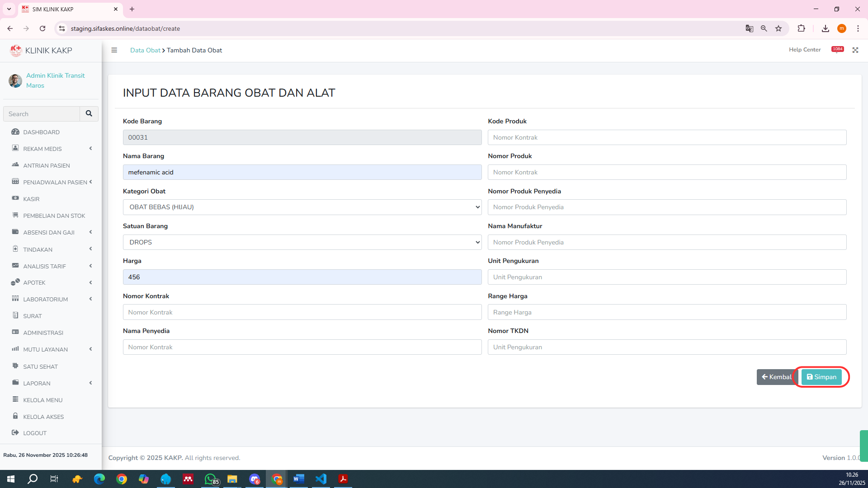Click the hamburger sidebar toggle icon
Image resolution: width=868 pixels, height=488 pixels.
pyautogui.click(x=114, y=50)
